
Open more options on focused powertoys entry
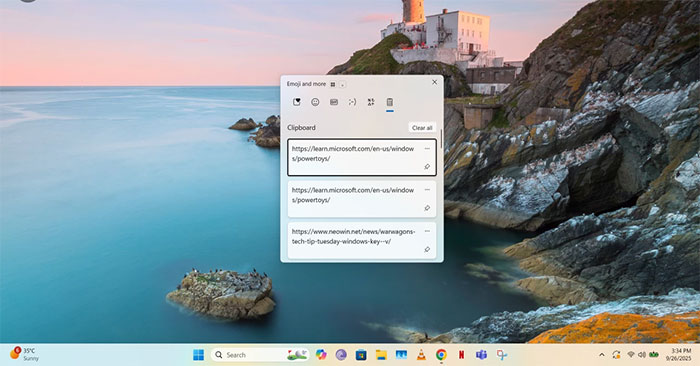[427, 148]
